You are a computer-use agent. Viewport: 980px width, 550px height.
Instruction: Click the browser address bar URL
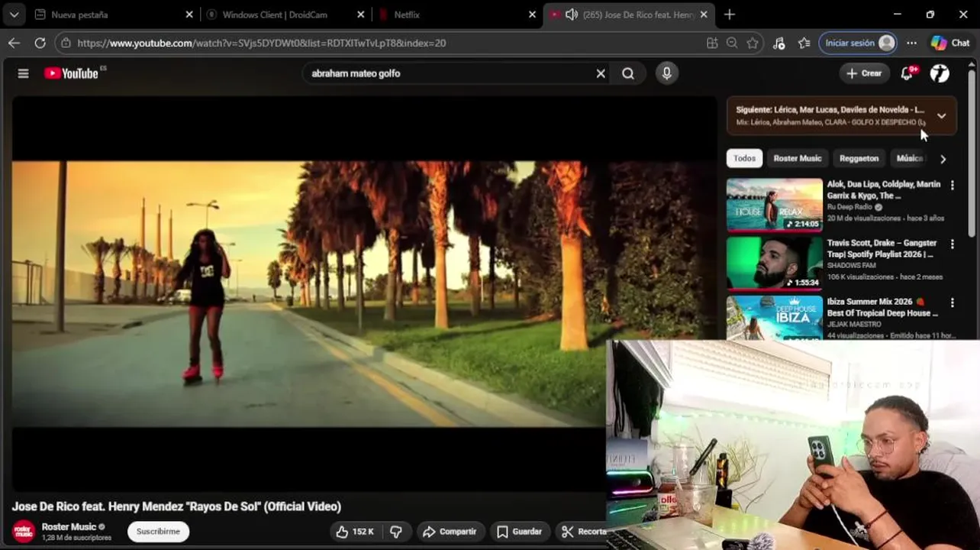(x=262, y=44)
